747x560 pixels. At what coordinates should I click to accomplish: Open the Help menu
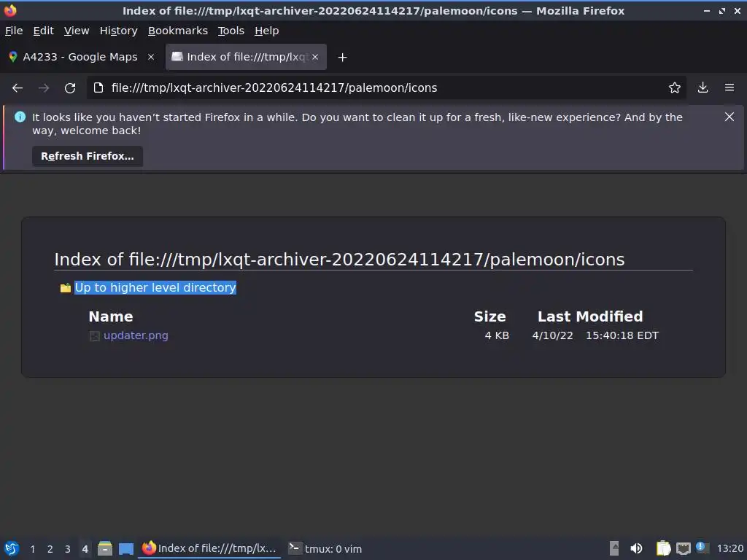(267, 31)
